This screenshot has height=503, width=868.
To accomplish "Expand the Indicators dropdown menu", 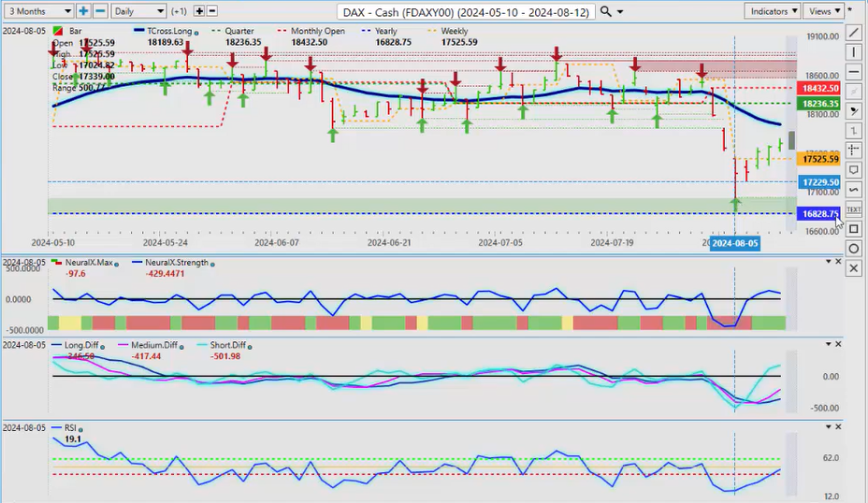I will (x=773, y=11).
